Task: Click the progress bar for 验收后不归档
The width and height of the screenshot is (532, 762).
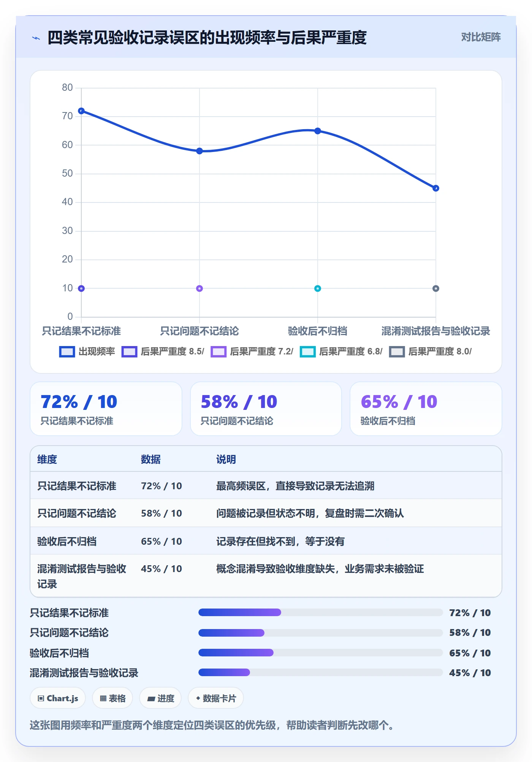Action: pos(321,653)
